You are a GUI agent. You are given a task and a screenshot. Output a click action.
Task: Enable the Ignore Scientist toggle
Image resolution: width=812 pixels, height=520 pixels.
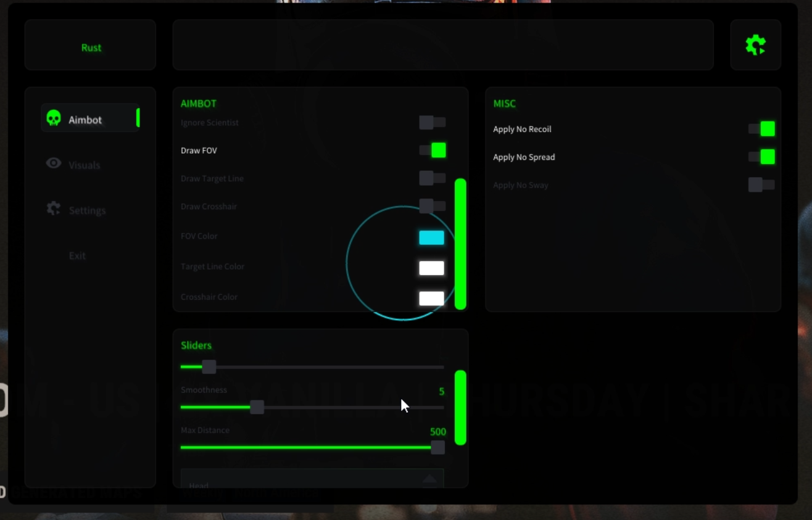pos(432,122)
